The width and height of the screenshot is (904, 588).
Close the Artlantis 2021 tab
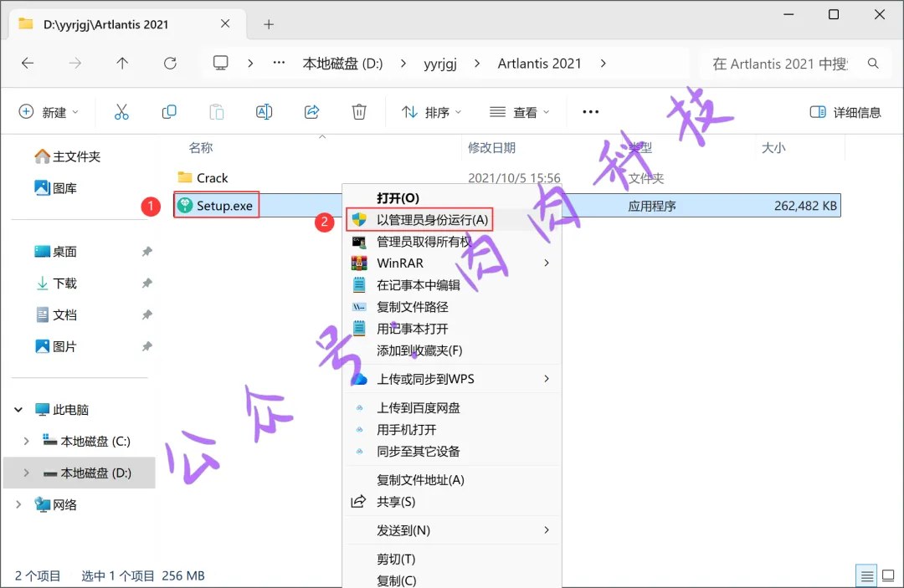coord(225,23)
